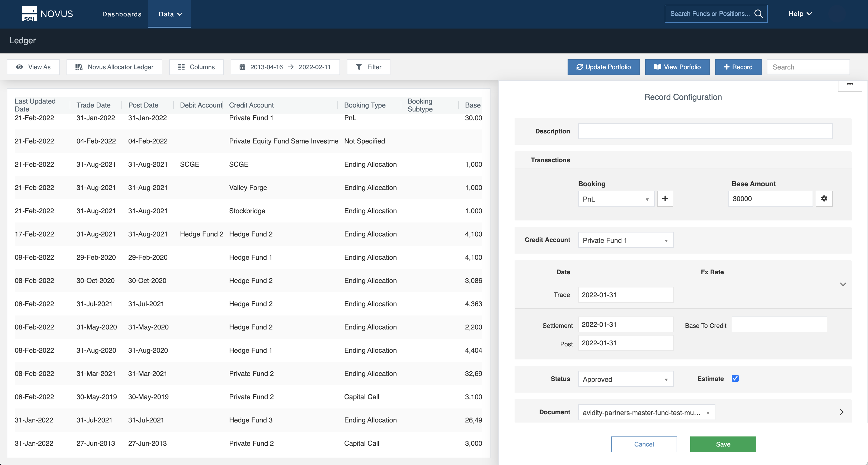The image size is (868, 465).
Task: Click the search magnifier icon in header
Action: click(758, 14)
